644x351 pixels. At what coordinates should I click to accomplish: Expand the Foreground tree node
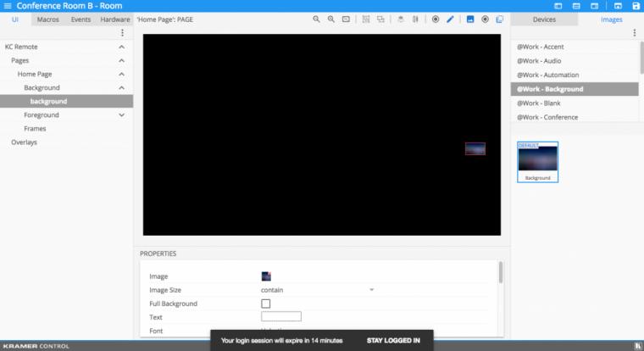tap(121, 115)
